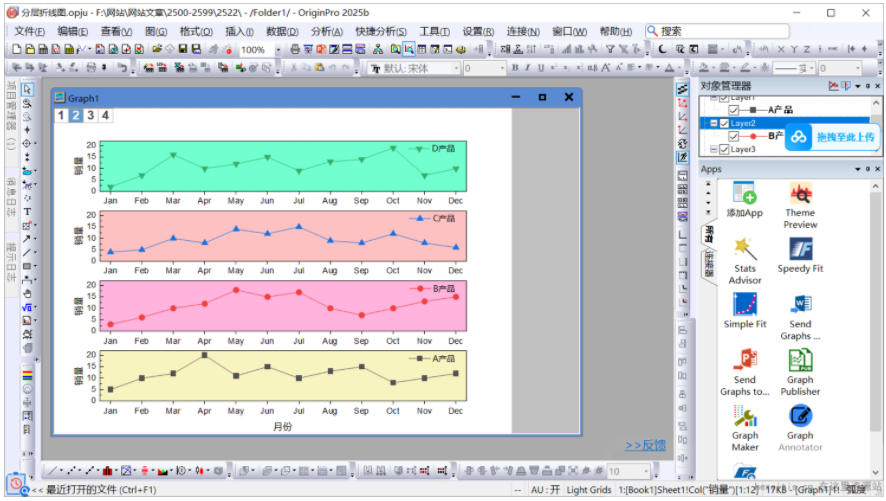
Task: Open the 文件(F) menu
Action: point(29,31)
